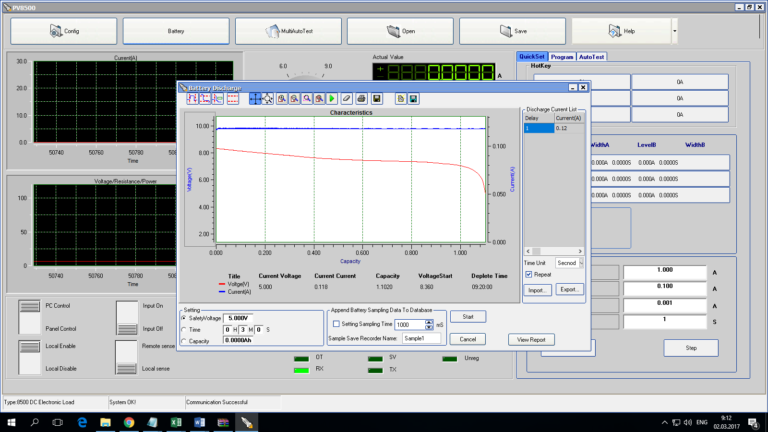Increase sampling time with the up spinner arrow
The image size is (768, 432).
click(429, 322)
